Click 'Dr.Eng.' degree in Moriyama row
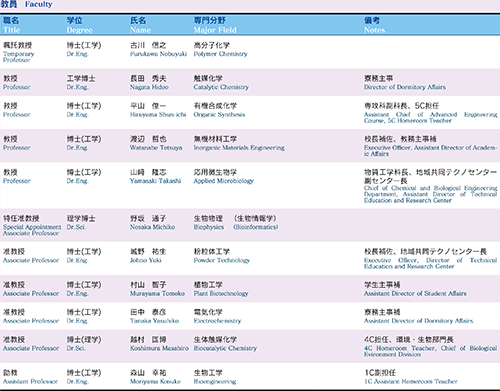 [x=77, y=381]
